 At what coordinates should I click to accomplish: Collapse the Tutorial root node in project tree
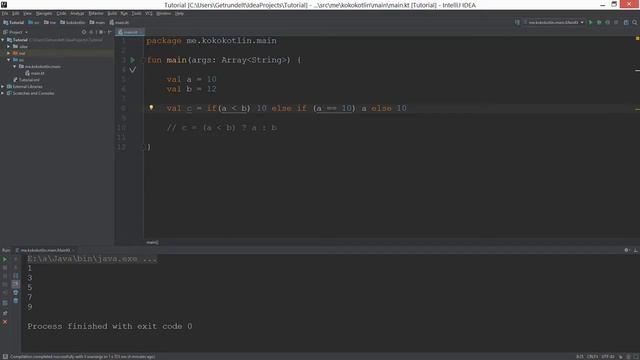[3, 40]
